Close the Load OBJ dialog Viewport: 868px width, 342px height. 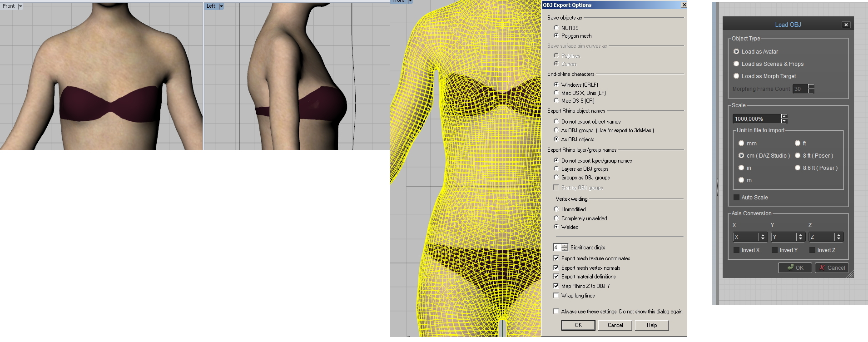tap(846, 25)
